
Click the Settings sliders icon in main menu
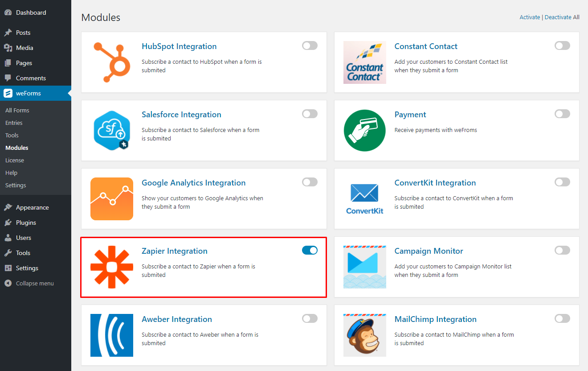[x=8, y=268]
